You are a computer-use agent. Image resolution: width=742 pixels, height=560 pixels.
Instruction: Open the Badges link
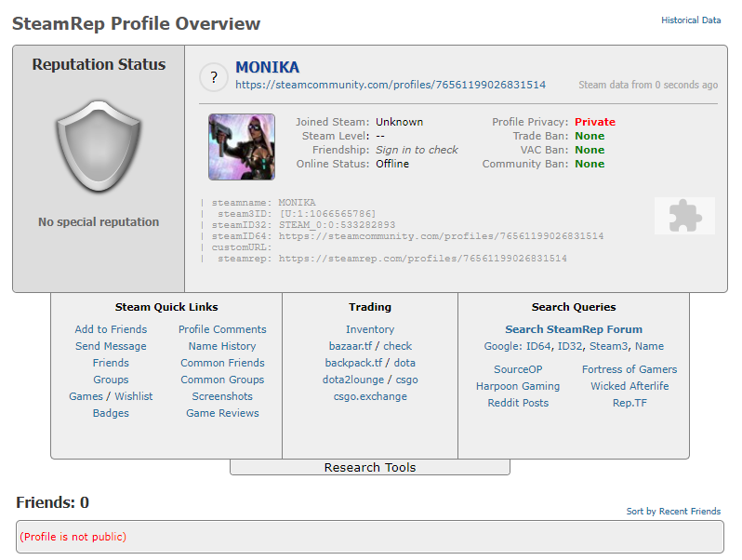111,413
